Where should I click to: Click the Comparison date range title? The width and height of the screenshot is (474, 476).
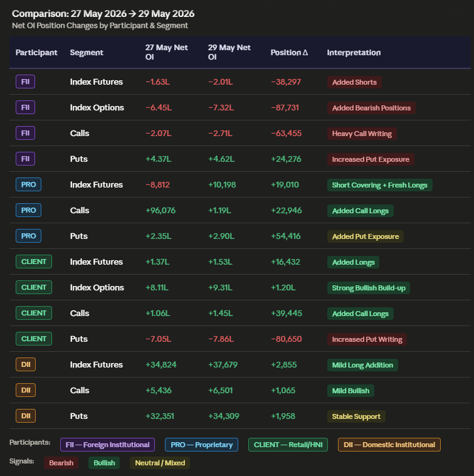click(x=103, y=14)
